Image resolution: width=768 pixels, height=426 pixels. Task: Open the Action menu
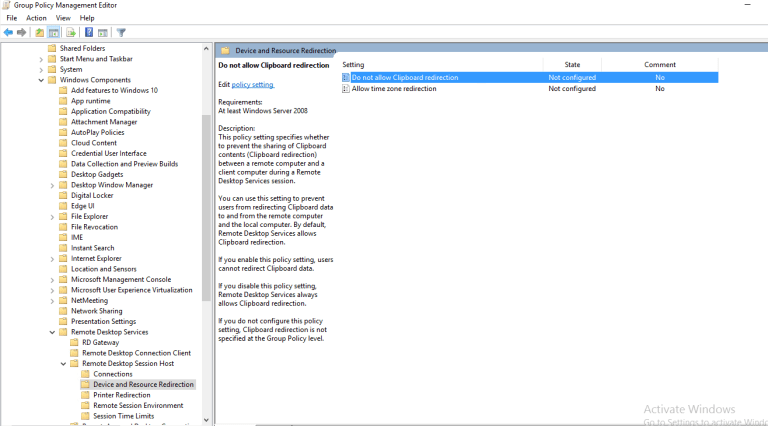(x=36, y=18)
